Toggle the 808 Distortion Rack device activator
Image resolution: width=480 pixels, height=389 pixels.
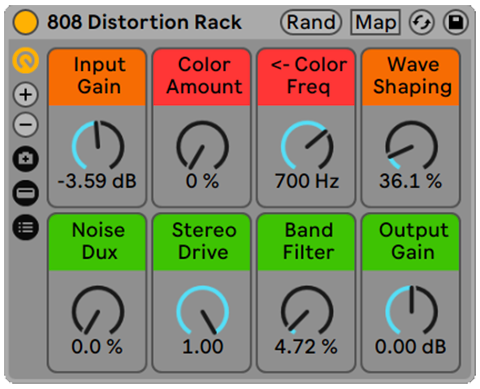pyautogui.click(x=25, y=22)
